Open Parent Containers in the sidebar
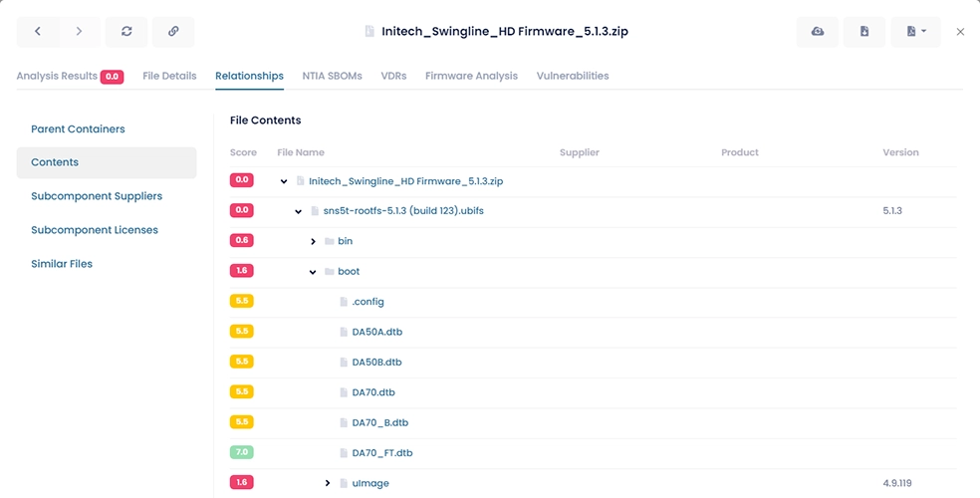The width and height of the screenshot is (980, 498). [x=78, y=128]
